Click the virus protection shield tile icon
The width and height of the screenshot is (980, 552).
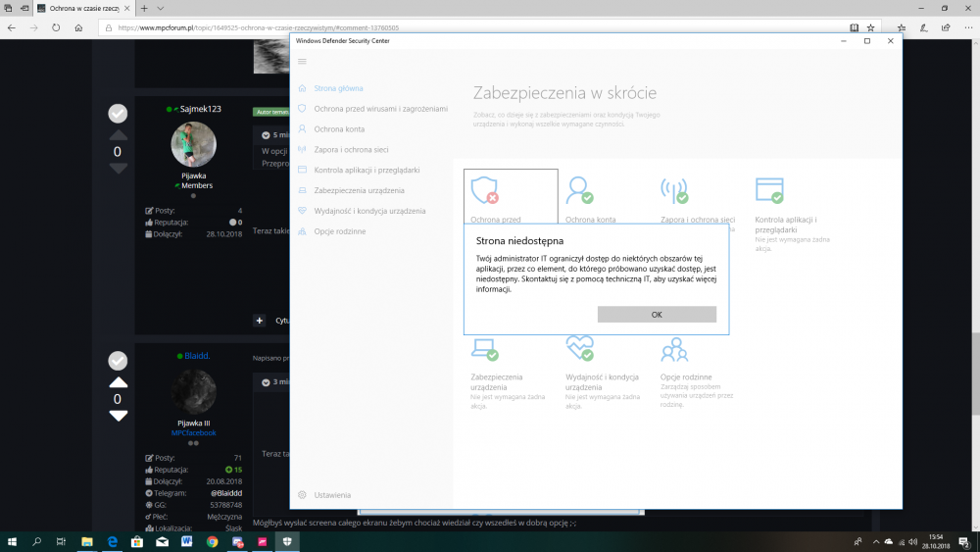point(485,190)
